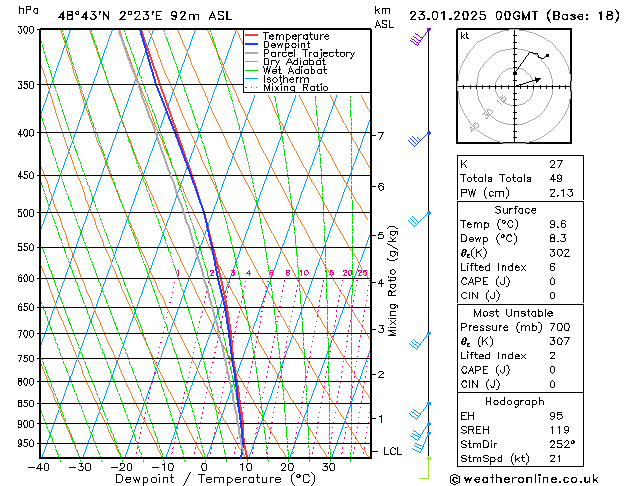Click the wind barb at 500 hPa level

(420, 219)
